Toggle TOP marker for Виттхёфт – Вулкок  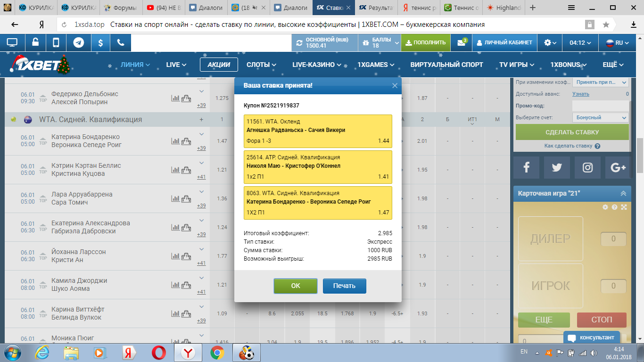[x=43, y=313]
